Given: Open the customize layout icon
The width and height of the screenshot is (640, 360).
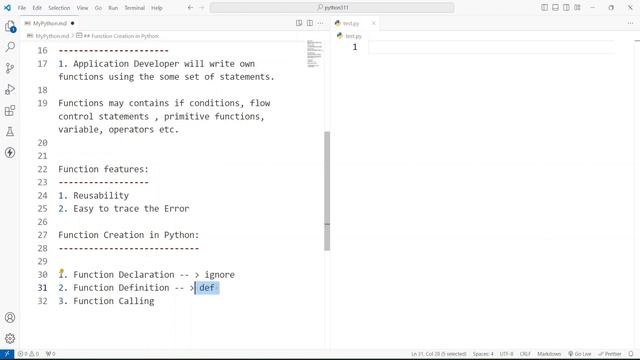Looking at the screenshot, I should pyautogui.click(x=577, y=7).
